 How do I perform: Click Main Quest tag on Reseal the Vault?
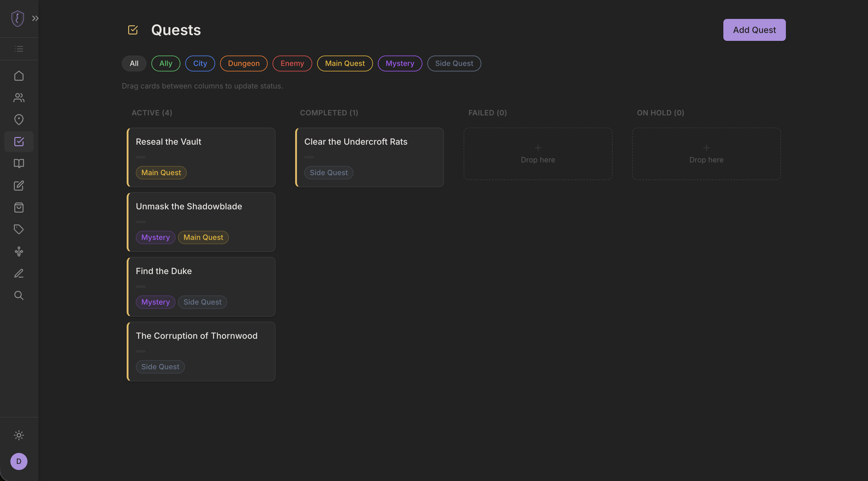point(161,172)
